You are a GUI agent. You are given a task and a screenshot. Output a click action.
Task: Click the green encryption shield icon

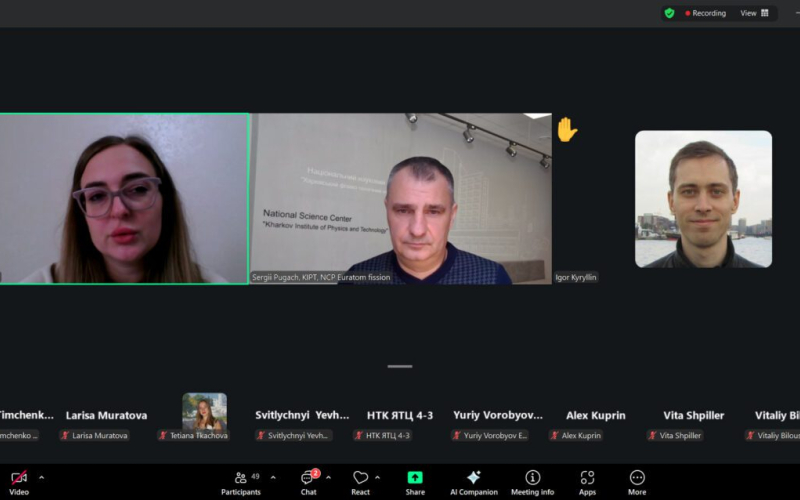tap(669, 13)
